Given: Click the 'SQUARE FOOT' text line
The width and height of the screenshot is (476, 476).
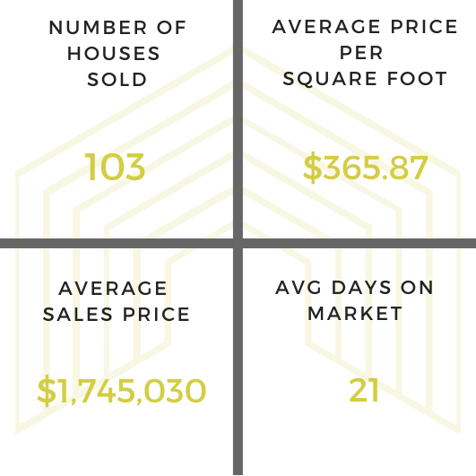Looking at the screenshot, I should pyautogui.click(x=365, y=79).
